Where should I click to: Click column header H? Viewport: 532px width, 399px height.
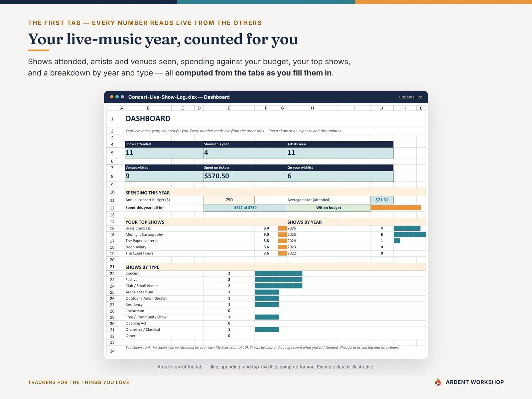[313, 108]
